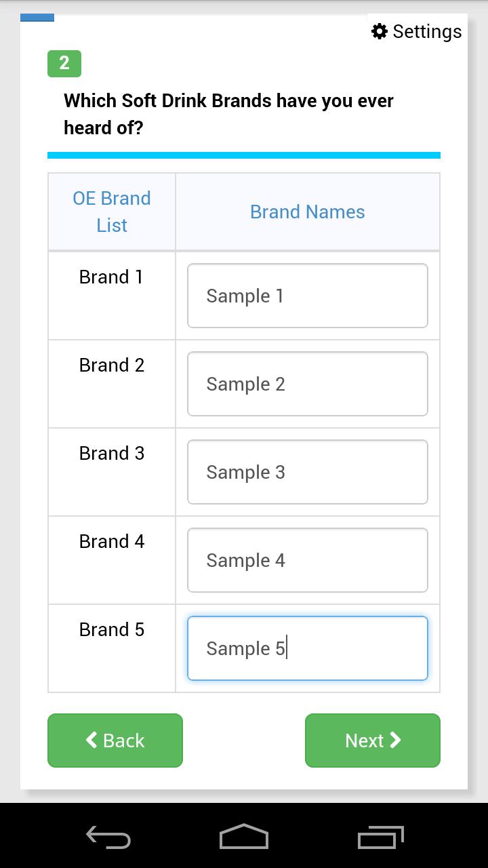Click the right chevron on Next button
Viewport: 488px width, 868px height.
pyautogui.click(x=396, y=740)
